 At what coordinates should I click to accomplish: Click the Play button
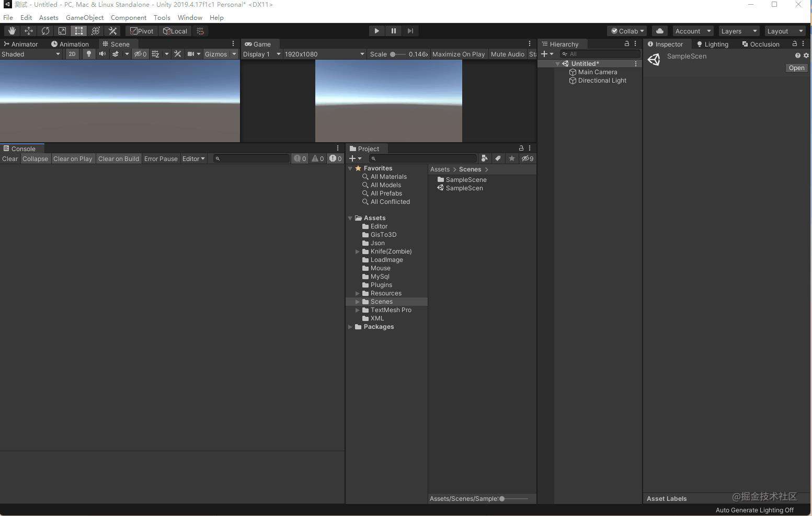click(x=376, y=31)
